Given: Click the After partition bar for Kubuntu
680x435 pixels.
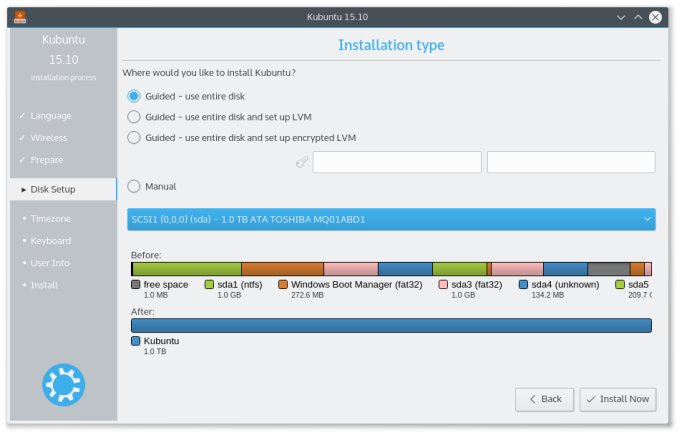Looking at the screenshot, I should 391,325.
